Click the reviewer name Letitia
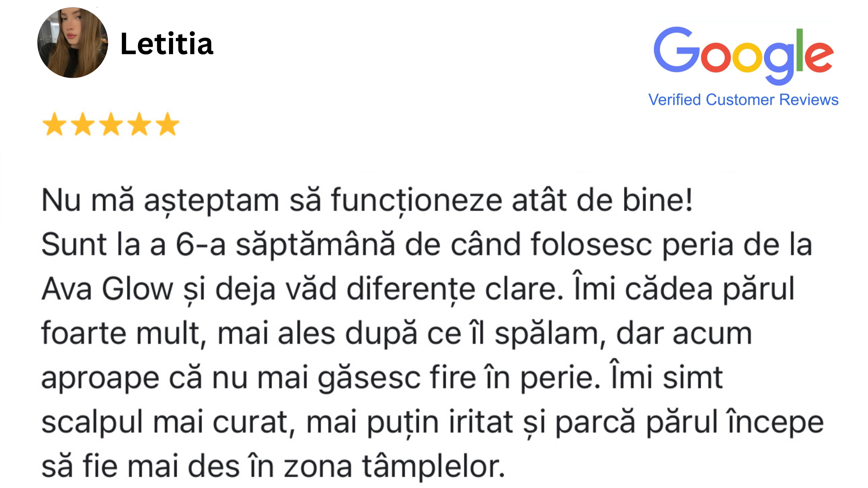The height and width of the screenshot is (488, 868). point(166,43)
